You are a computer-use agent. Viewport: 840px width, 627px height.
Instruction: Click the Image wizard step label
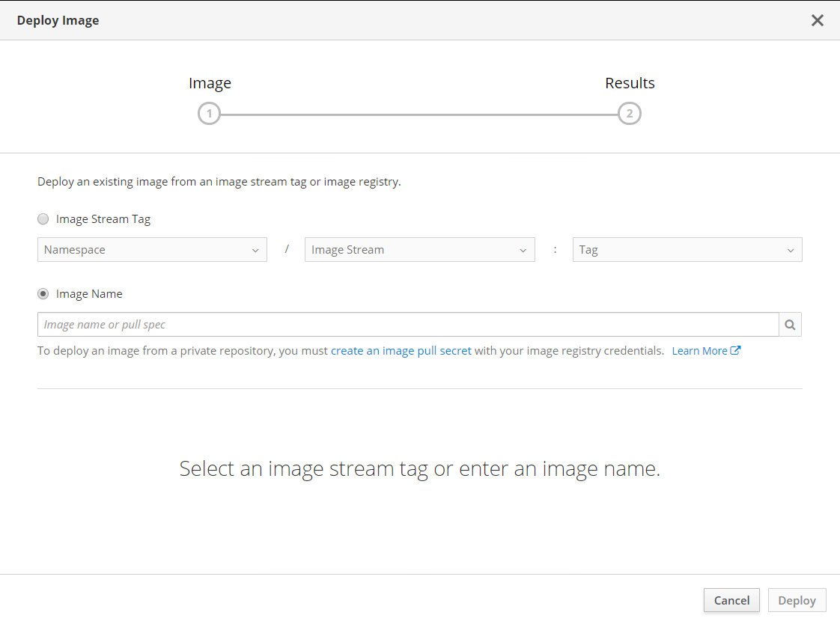(210, 83)
